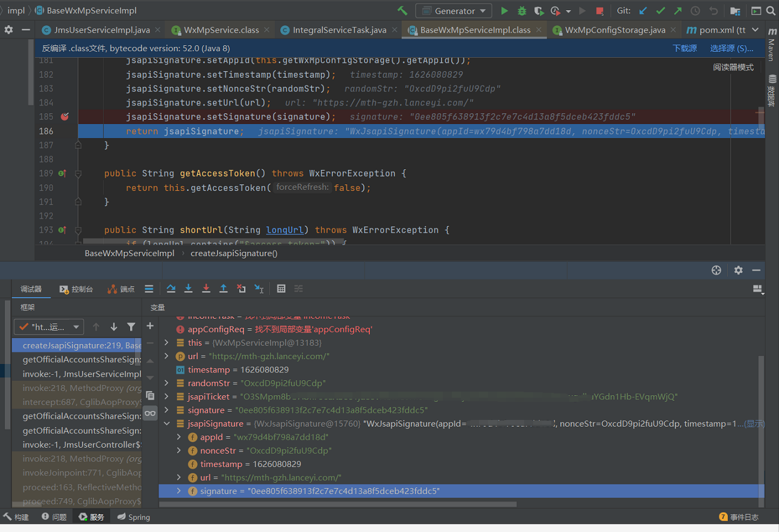Select WxMpConfigStorage.java tab

click(x=615, y=30)
